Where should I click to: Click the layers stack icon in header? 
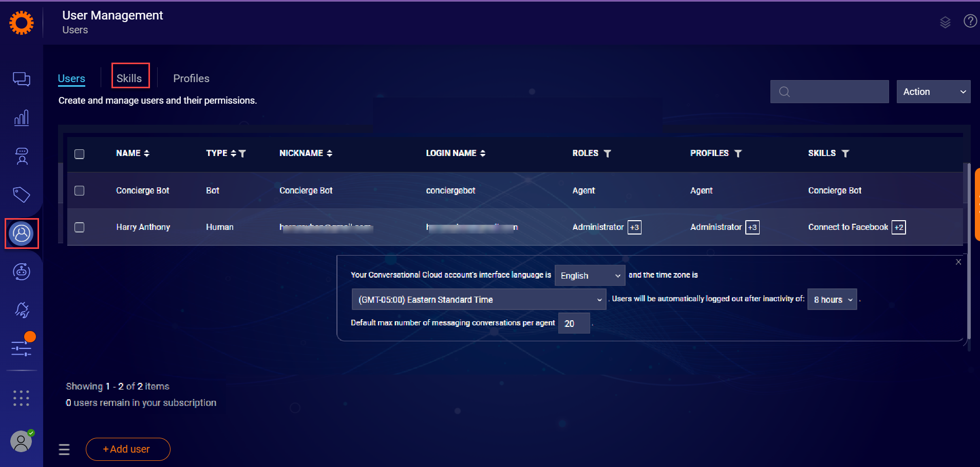[945, 22]
